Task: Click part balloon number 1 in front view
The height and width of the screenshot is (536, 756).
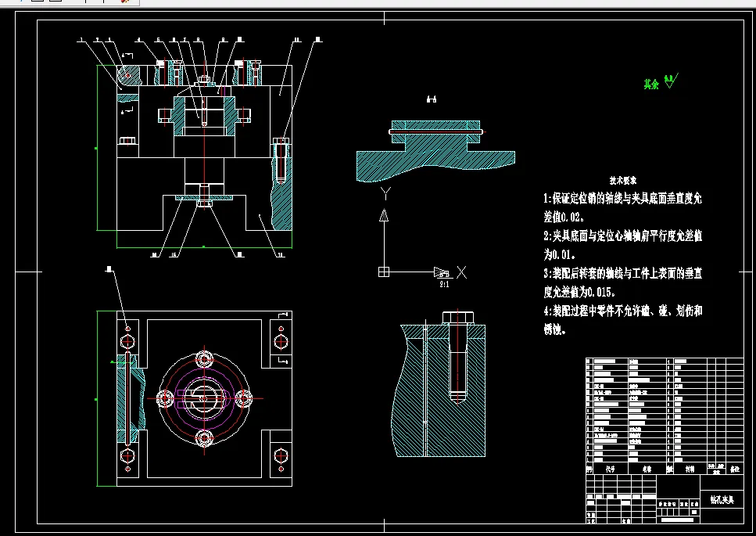Action: tap(81, 40)
